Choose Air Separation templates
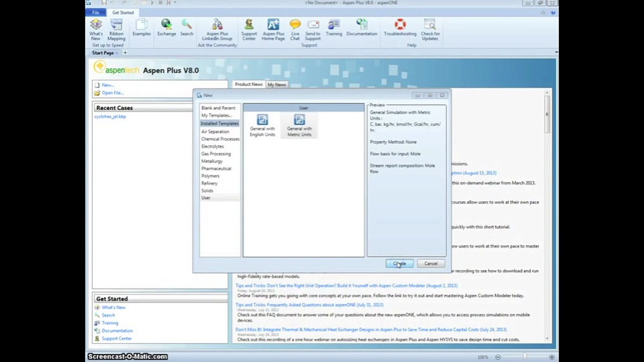Image resolution: width=644 pixels, height=362 pixels. [215, 132]
